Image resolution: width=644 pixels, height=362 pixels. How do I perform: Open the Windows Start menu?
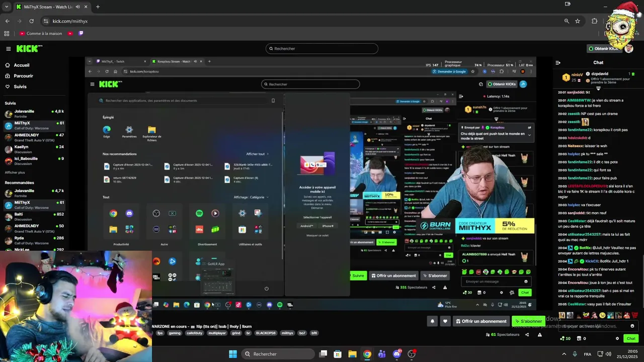[x=233, y=354]
